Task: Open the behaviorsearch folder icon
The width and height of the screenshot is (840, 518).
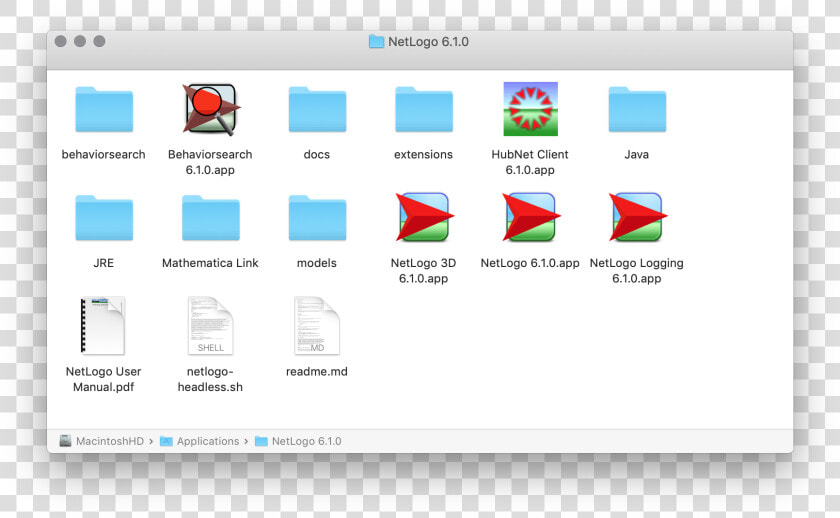Action: pyautogui.click(x=104, y=109)
